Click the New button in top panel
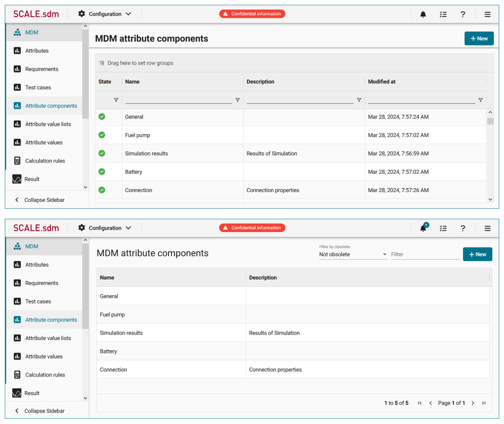The height and width of the screenshot is (424, 504). click(x=479, y=38)
